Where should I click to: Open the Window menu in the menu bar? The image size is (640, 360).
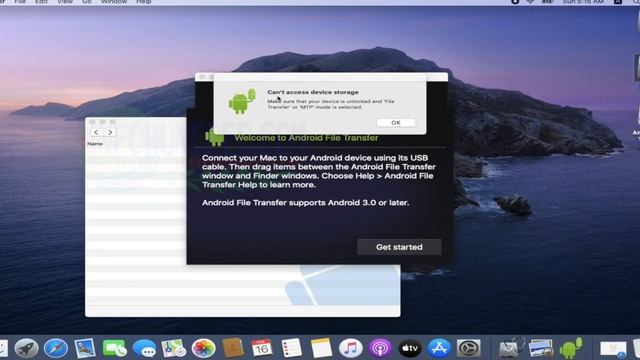click(114, 2)
